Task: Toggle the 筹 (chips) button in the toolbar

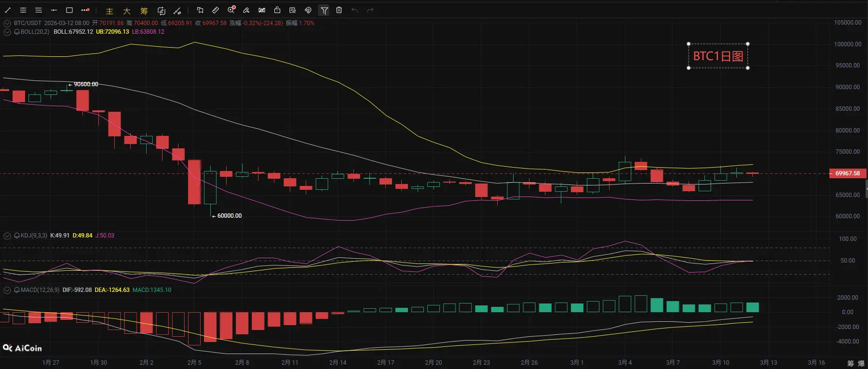Action: pyautogui.click(x=144, y=11)
